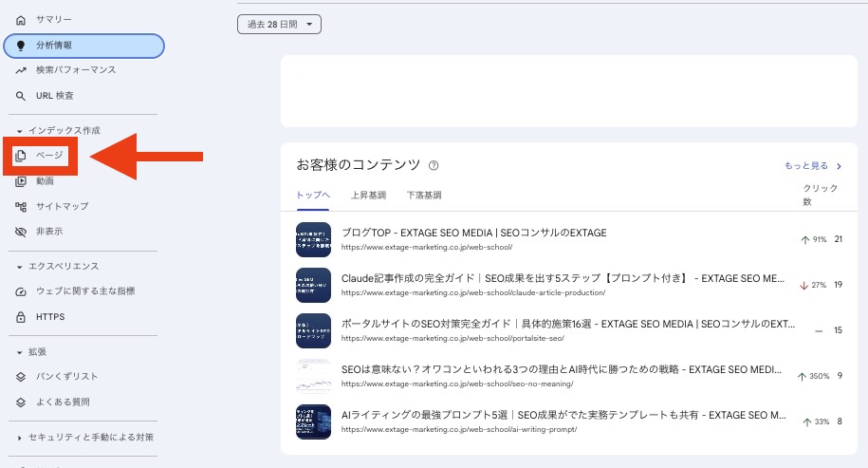Click the URL ending seo-no-meaning/
The height and width of the screenshot is (468, 868).
pos(457,384)
